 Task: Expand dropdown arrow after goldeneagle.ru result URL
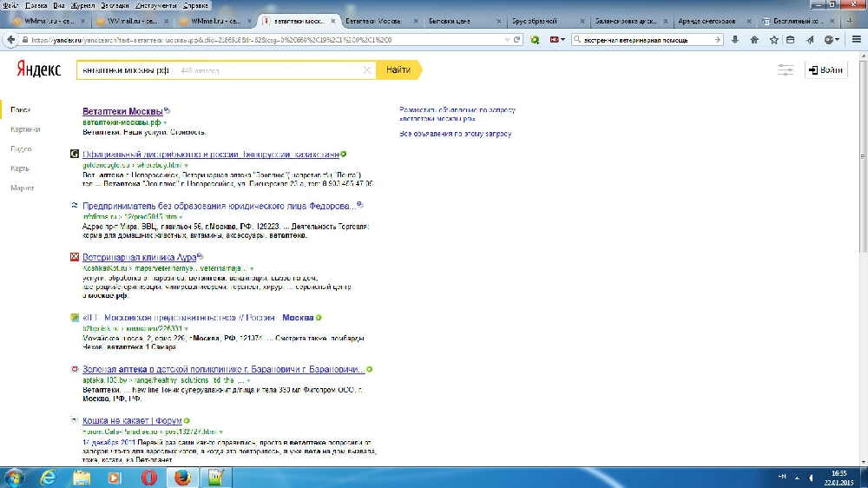(x=186, y=166)
